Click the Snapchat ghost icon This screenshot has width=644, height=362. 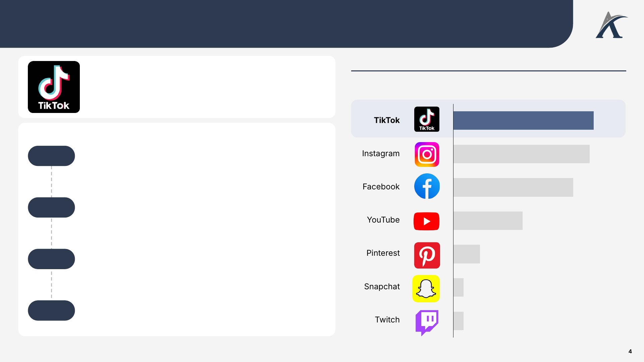click(426, 289)
